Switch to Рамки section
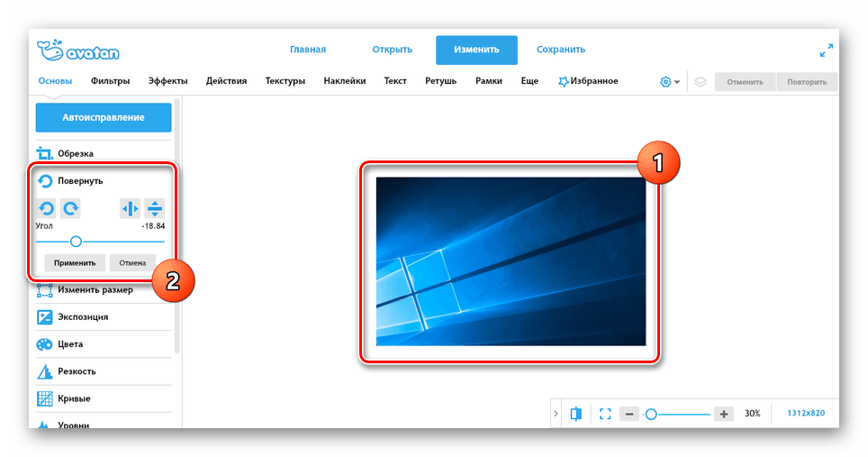Viewport: 868px width, 457px height. (489, 81)
